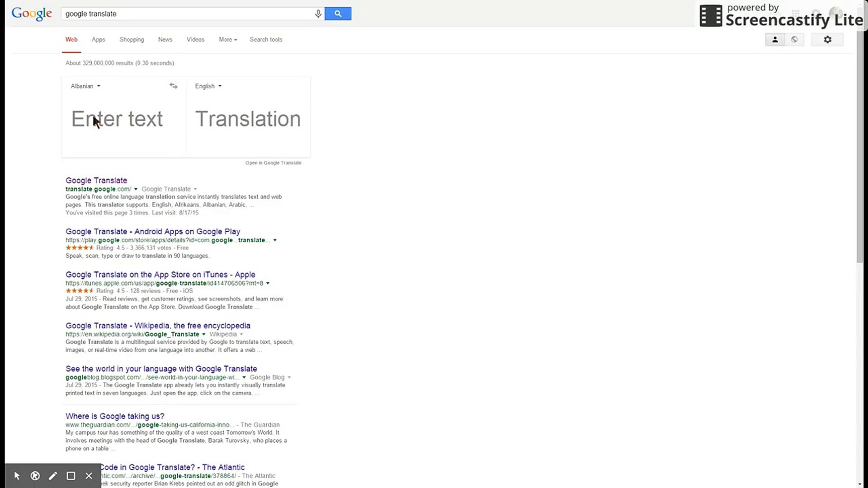Switch to global results globe toggle
Image resolution: width=868 pixels, height=488 pixels.
click(x=794, y=40)
